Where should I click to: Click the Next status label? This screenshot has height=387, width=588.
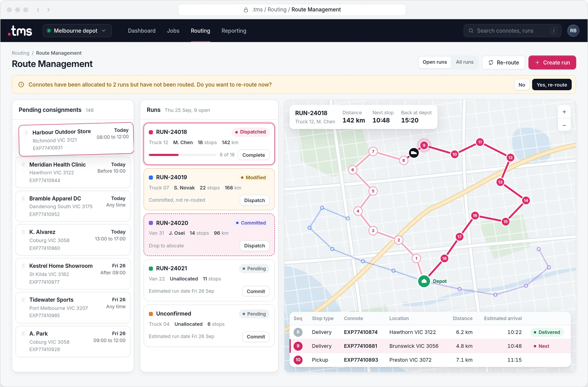541,346
